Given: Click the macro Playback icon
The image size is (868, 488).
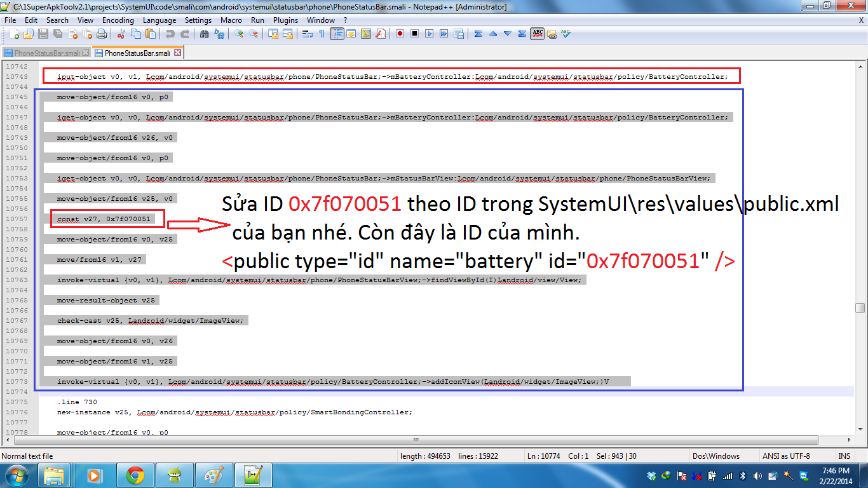Looking at the screenshot, I should [x=429, y=34].
